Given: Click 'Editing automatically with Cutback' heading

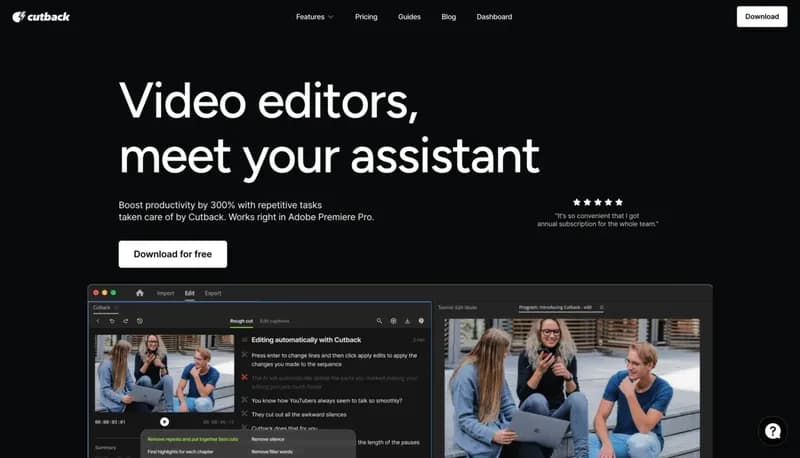Looking at the screenshot, I should coord(306,340).
